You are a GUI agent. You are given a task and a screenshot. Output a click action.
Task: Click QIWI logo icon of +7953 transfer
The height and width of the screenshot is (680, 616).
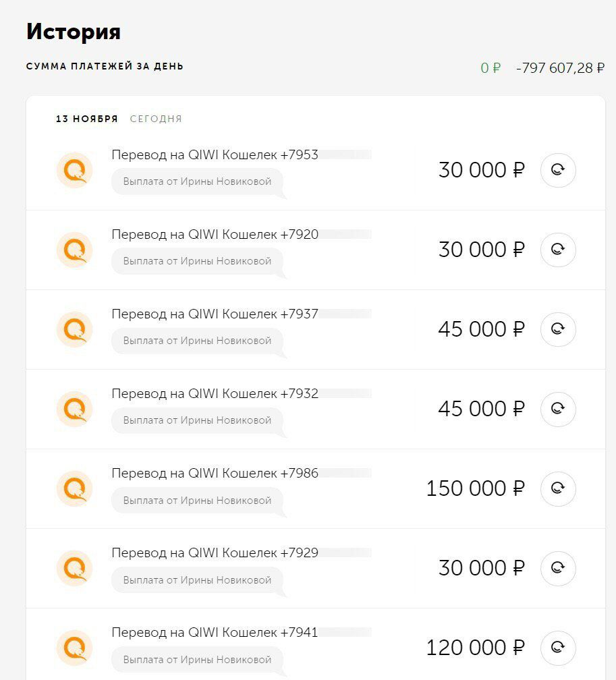(x=75, y=170)
